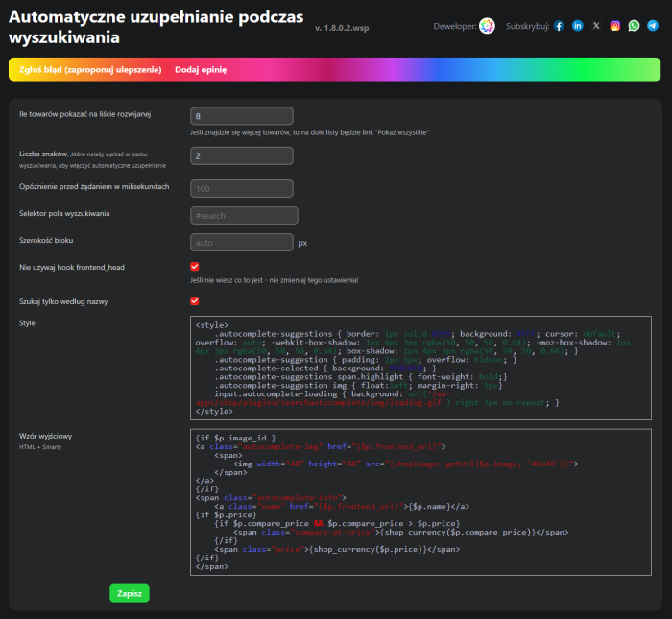Click the page title 'Automatyczne uzupełnianie podczas wyszukiwania'
The width and height of the screenshot is (672, 619).
pyautogui.click(x=156, y=27)
